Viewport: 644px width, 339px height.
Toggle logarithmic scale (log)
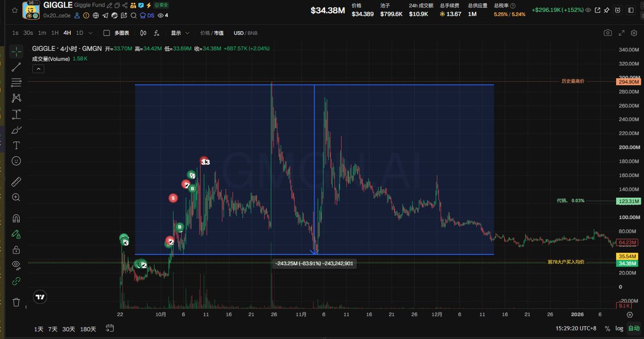619,328
